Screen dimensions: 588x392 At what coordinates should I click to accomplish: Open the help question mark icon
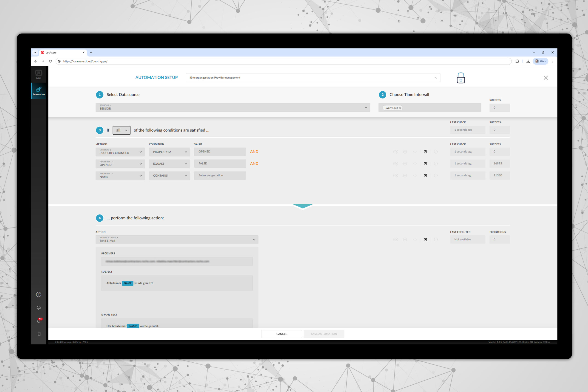pyautogui.click(x=39, y=294)
